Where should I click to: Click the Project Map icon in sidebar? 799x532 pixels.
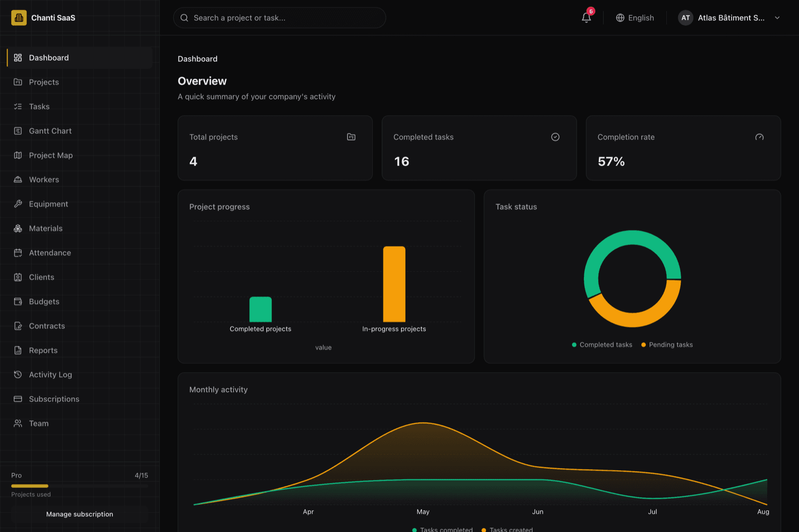18,156
